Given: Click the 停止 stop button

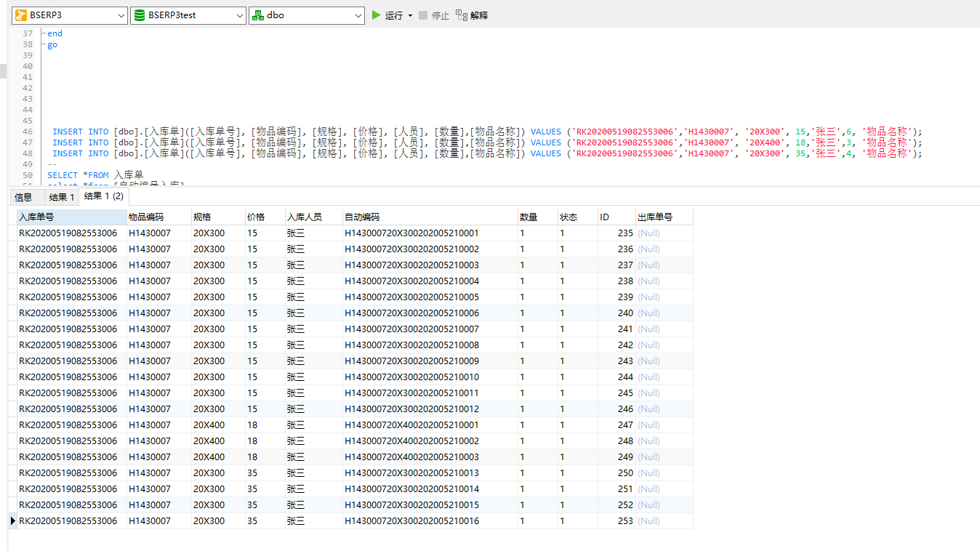Looking at the screenshot, I should coord(434,15).
